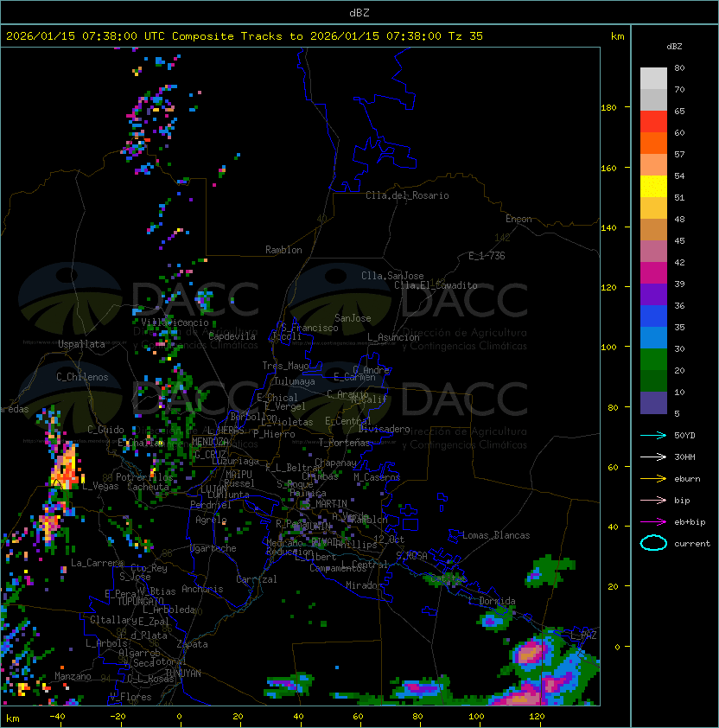The height and width of the screenshot is (728, 719).
Task: Click the 'Uspallata' map label
Action: coord(82,344)
